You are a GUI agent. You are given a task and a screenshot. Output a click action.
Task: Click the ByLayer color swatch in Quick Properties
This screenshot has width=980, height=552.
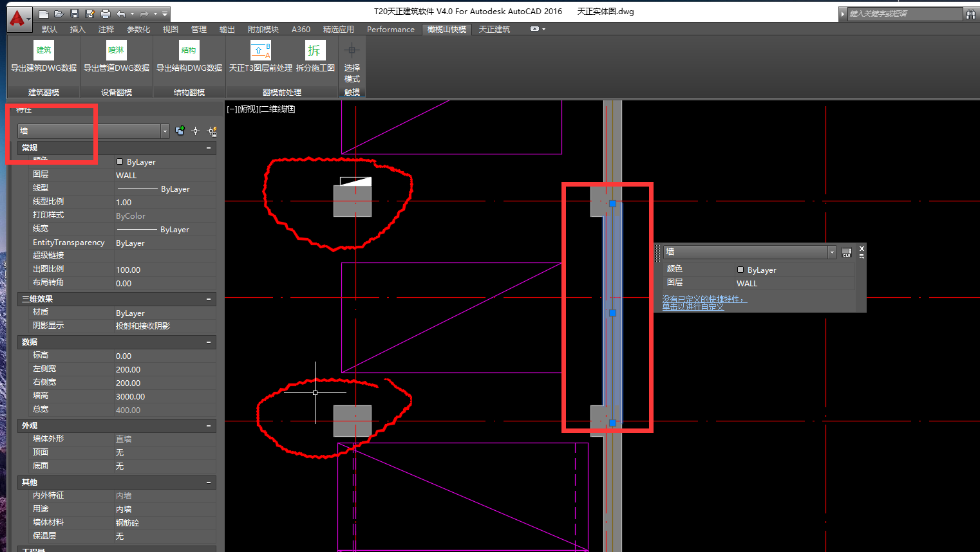740,270
